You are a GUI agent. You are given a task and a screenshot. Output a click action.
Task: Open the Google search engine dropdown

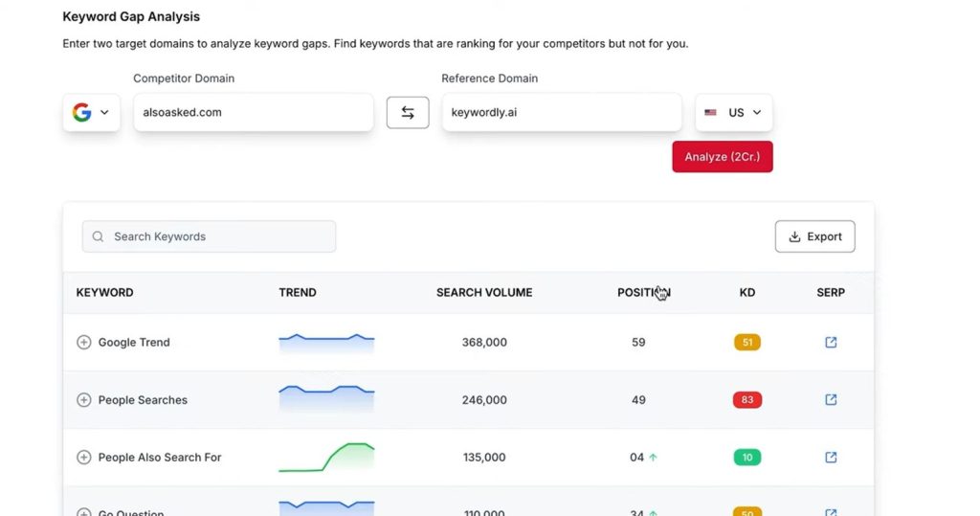pos(91,112)
